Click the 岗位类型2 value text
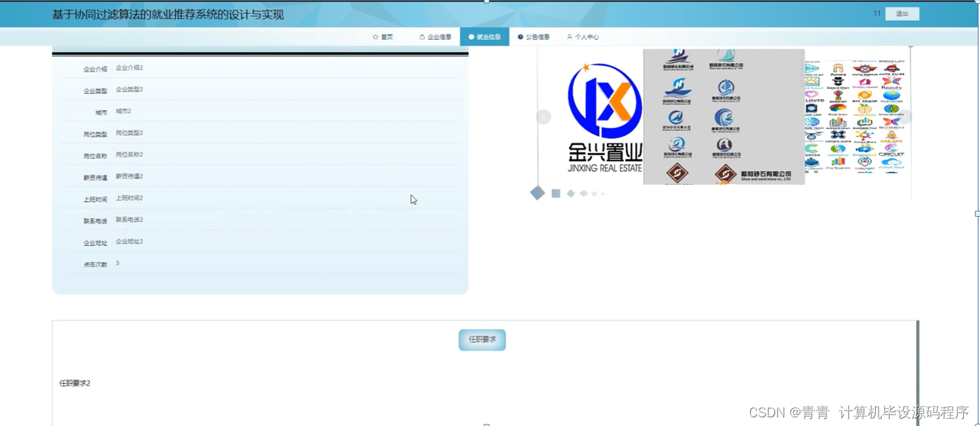 [x=130, y=133]
